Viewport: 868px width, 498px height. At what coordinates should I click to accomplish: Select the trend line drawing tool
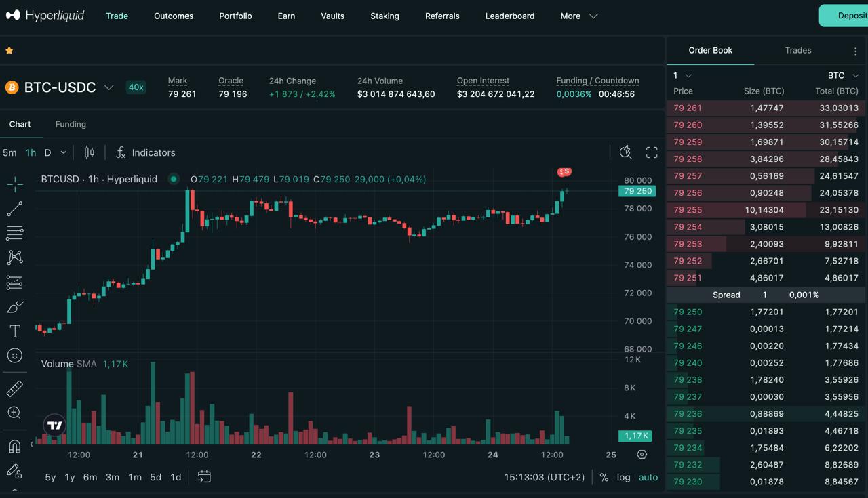15,209
